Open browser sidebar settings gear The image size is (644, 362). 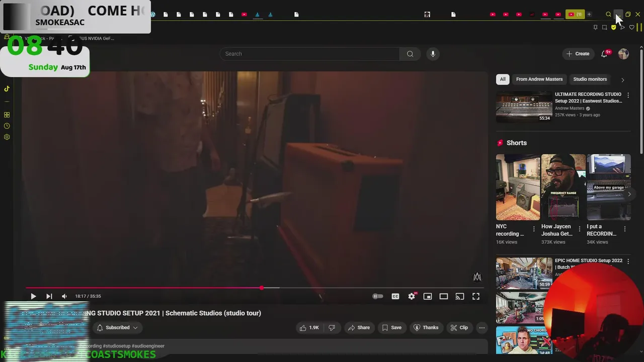click(7, 137)
